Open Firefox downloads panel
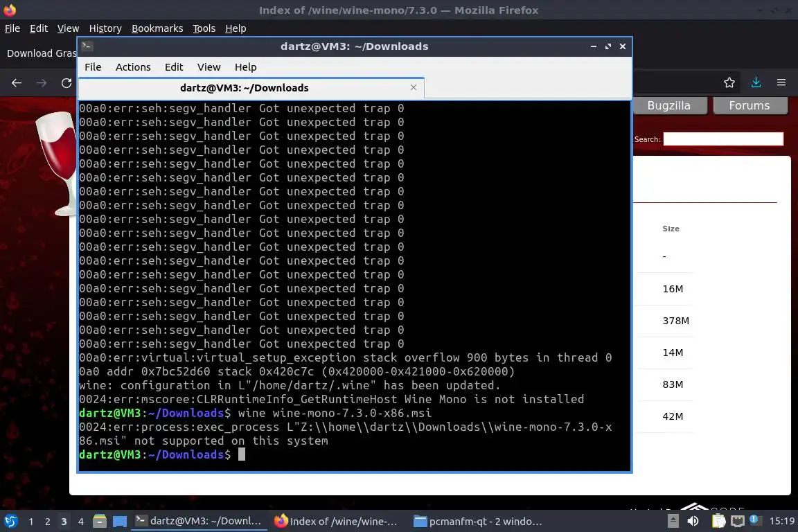 pyautogui.click(x=756, y=82)
